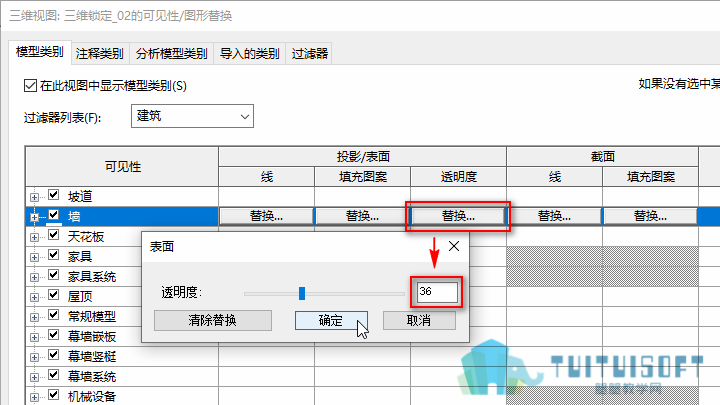This screenshot has height=405, width=720.
Task: Open the 过滤器列表 dropdown showing 建筑
Action: click(x=192, y=116)
